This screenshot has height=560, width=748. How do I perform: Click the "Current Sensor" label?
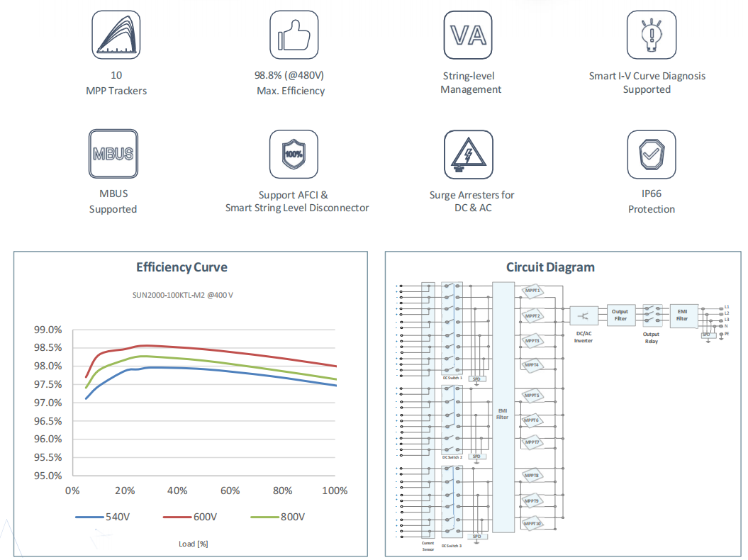tap(428, 546)
